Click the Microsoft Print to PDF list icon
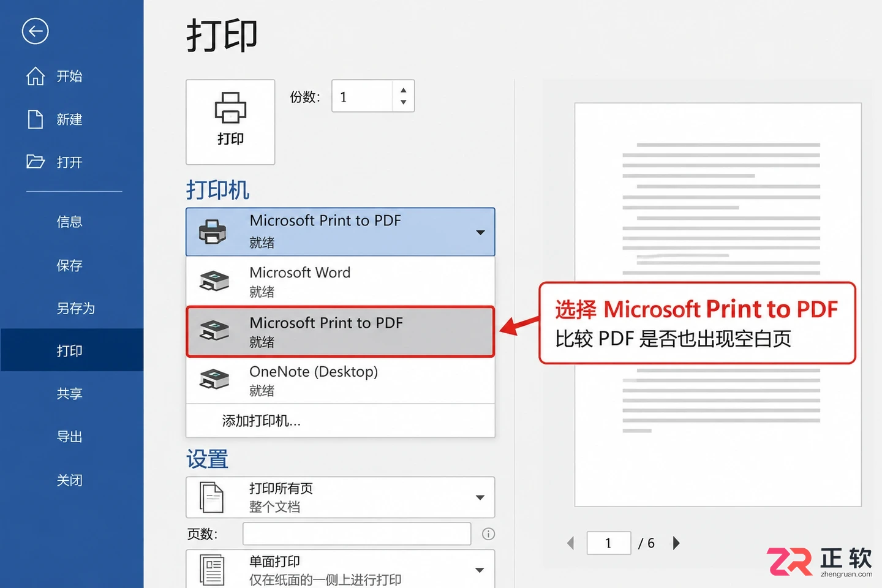Screen dimensions: 882x588 (214, 331)
